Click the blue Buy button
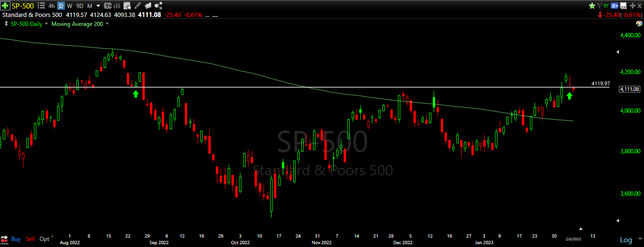The height and width of the screenshot is (247, 644). 16,239
